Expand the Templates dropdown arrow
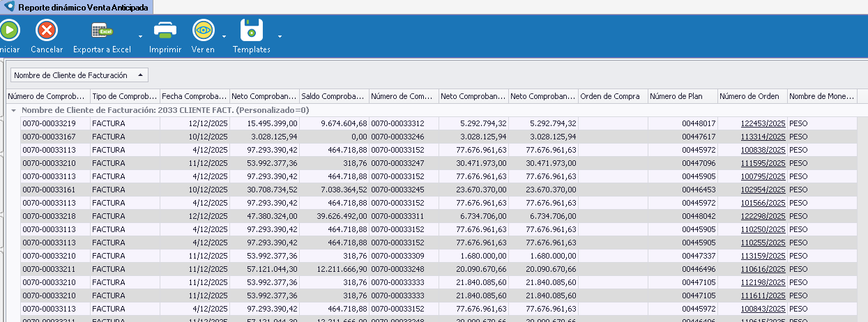 (x=280, y=36)
